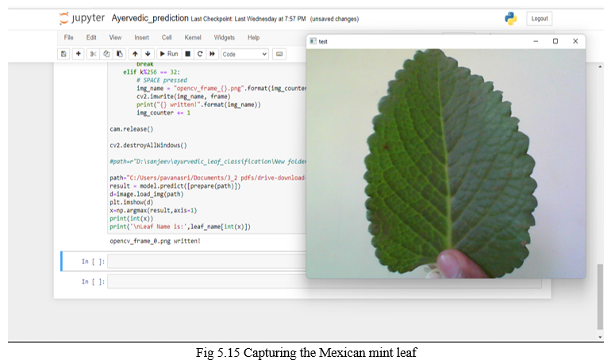Click the Last Checkpoint status text

click(x=248, y=19)
